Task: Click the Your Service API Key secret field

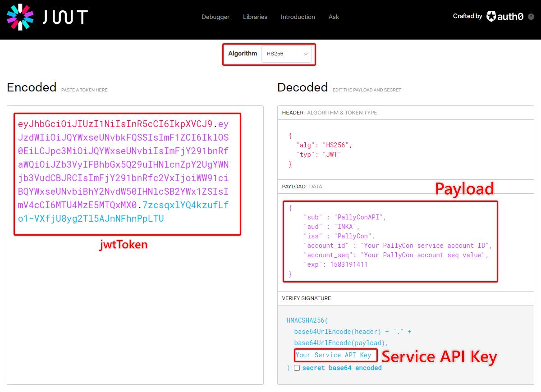Action: [x=334, y=355]
